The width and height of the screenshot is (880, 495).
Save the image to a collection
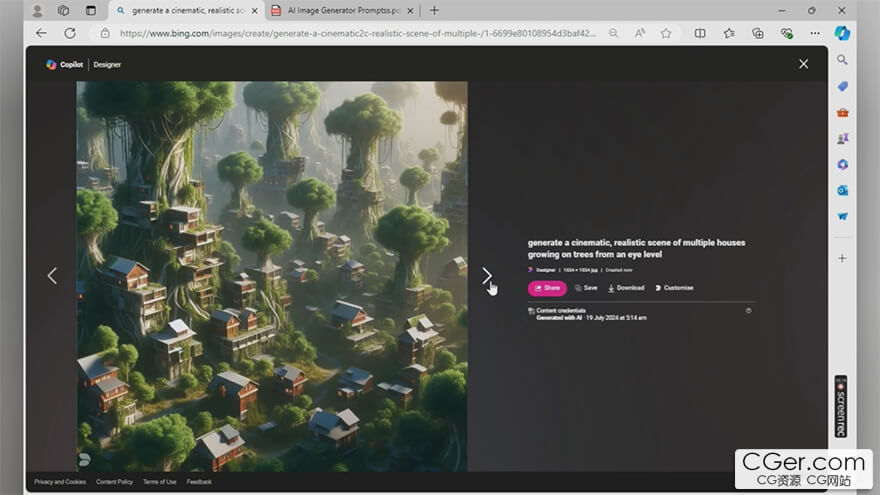(586, 288)
